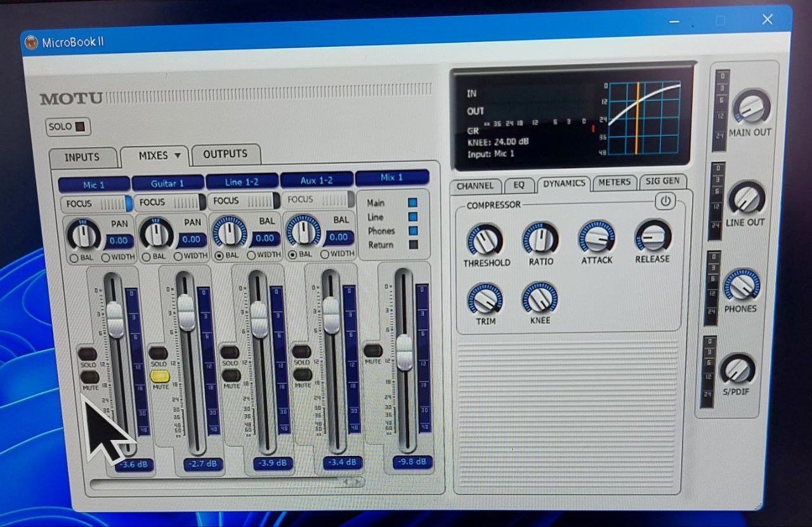Click the compressor TRIM knob

(485, 299)
